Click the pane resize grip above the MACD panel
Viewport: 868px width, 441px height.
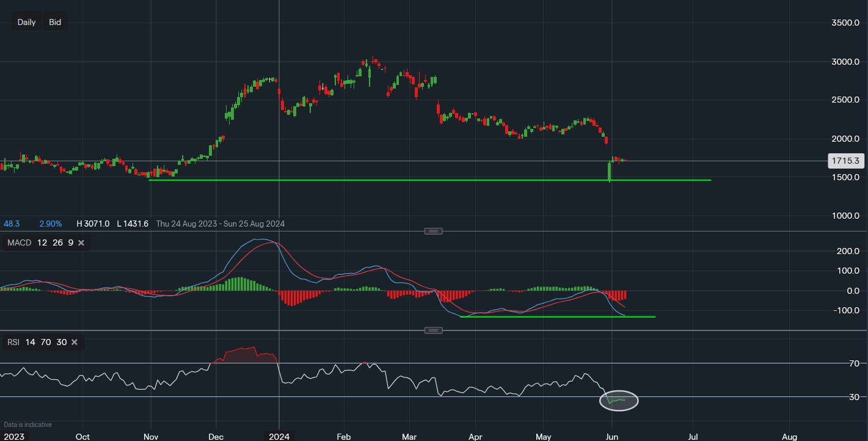(433, 231)
